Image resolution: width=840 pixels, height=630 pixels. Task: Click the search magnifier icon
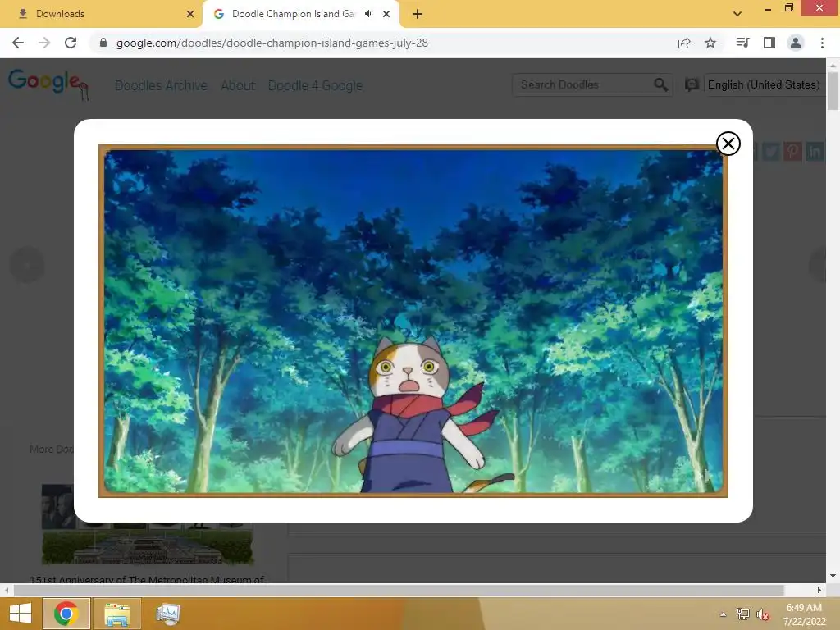[x=661, y=84]
